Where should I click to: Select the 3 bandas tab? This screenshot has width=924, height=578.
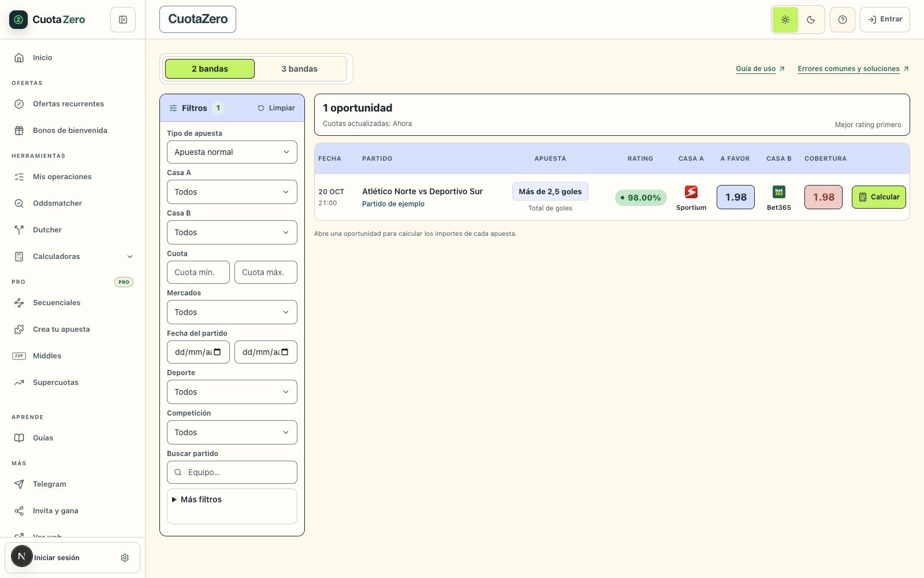tap(300, 69)
